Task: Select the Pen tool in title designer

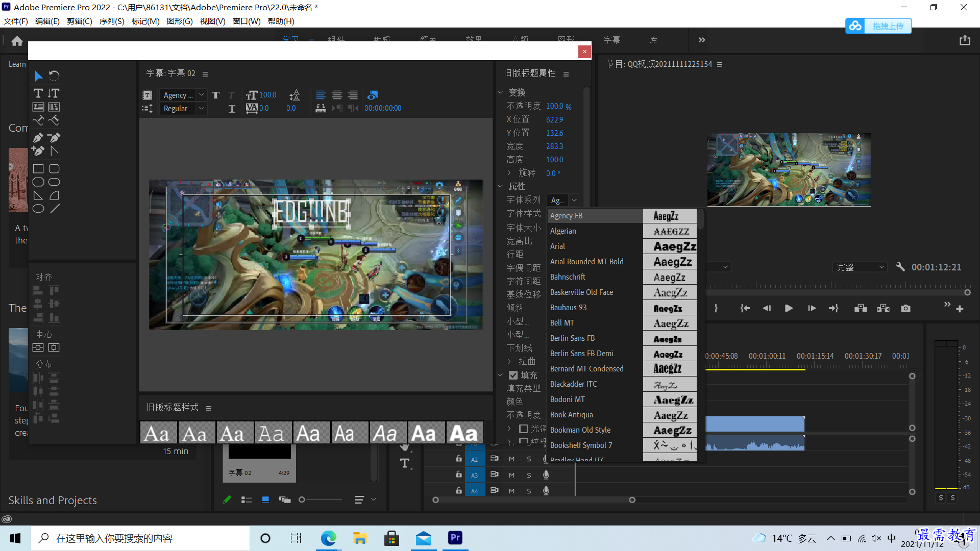Action: pyautogui.click(x=38, y=138)
